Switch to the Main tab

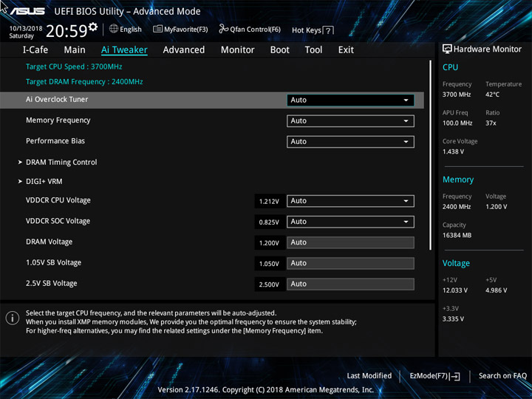click(x=75, y=50)
